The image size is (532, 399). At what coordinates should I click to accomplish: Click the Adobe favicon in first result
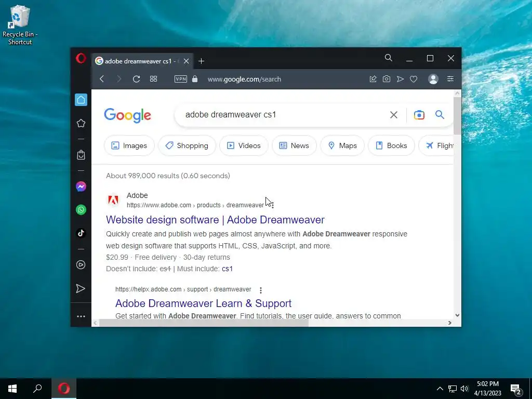[113, 200]
